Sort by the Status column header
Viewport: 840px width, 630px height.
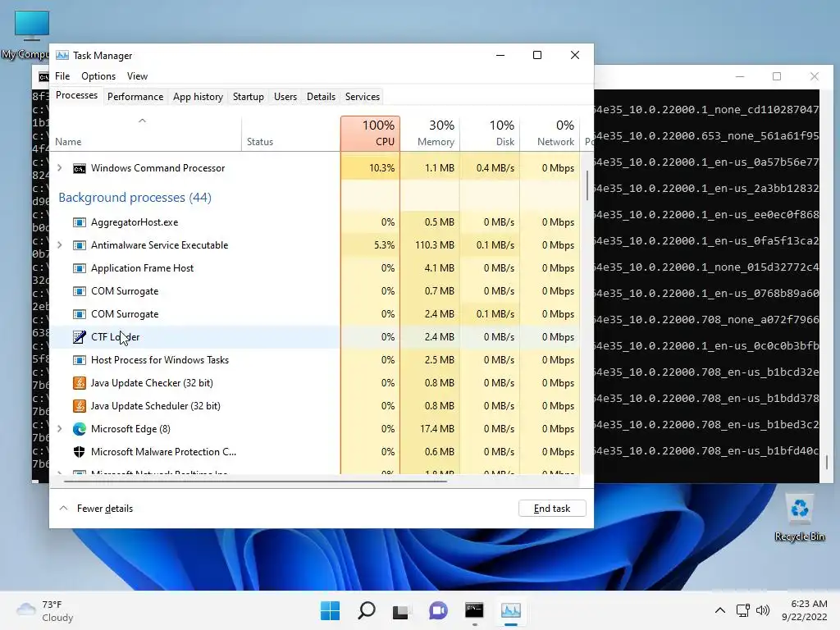[x=291, y=134]
